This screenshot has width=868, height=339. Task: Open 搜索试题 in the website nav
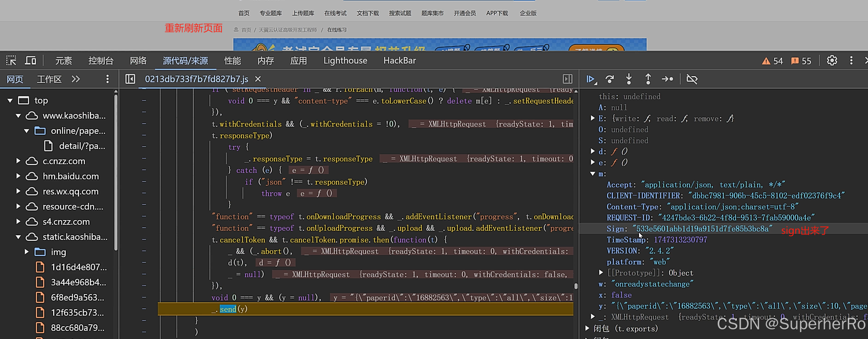tap(400, 13)
